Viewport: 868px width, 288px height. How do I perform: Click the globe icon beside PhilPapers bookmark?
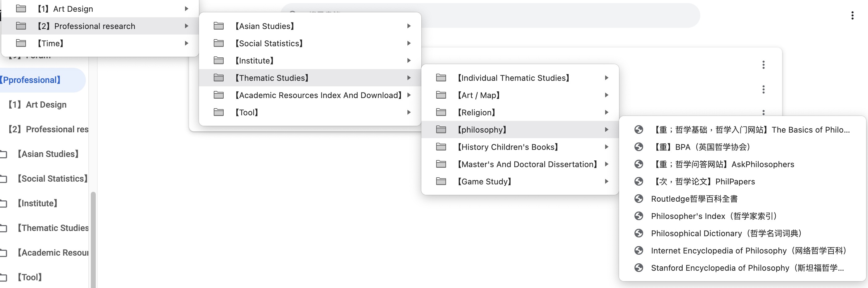pos(638,181)
